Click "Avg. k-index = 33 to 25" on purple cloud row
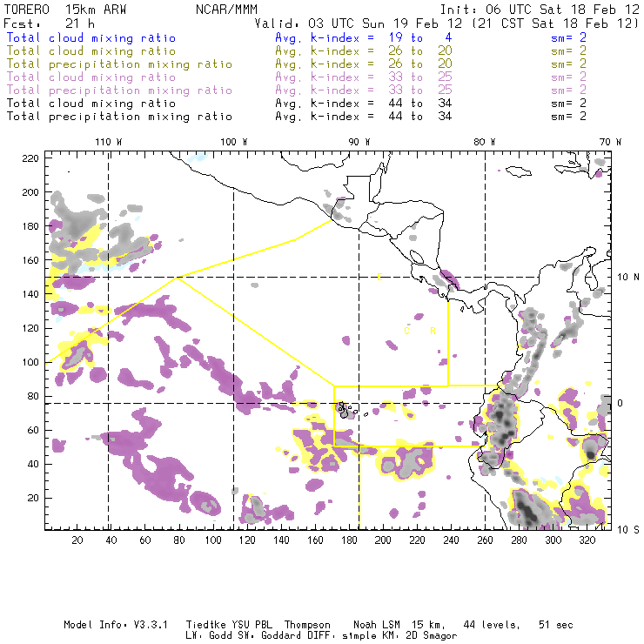644x644 pixels. [x=364, y=77]
